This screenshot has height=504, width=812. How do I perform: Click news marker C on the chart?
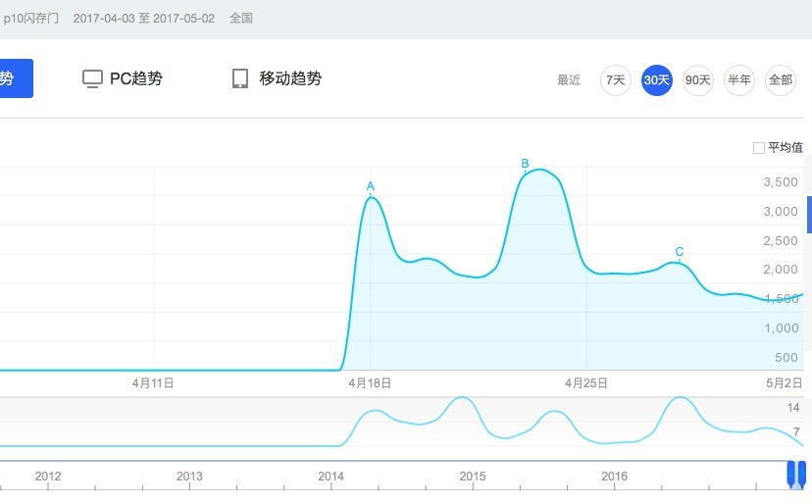click(680, 252)
